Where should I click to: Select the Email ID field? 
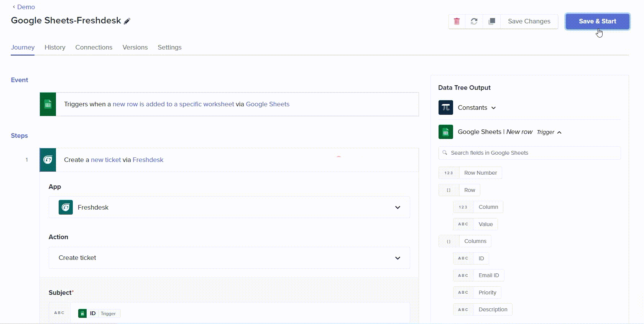[x=489, y=275]
